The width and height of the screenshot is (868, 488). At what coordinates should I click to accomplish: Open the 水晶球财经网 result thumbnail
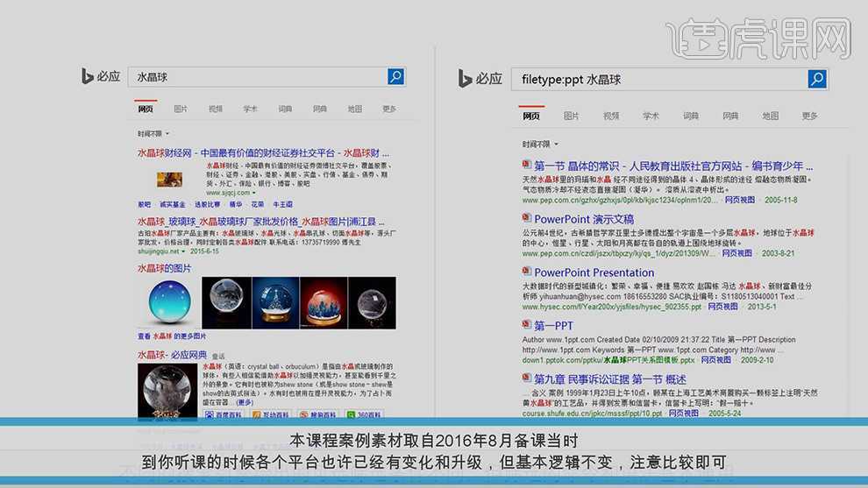click(x=169, y=179)
